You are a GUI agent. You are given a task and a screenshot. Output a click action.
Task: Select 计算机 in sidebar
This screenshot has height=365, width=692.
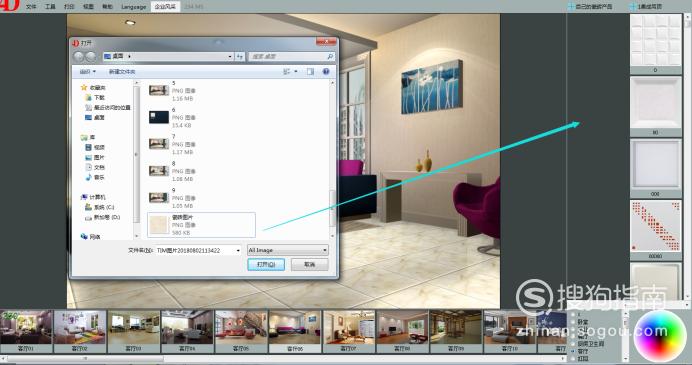point(93,197)
